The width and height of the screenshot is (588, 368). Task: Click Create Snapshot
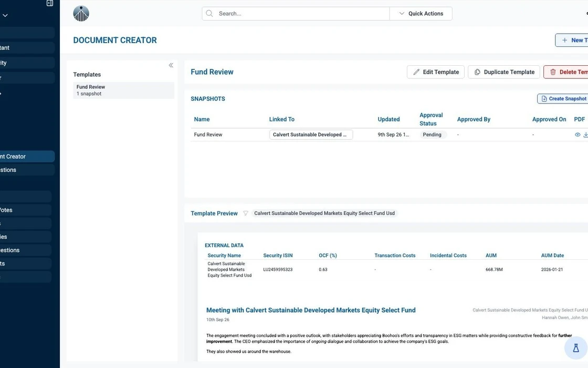pyautogui.click(x=563, y=99)
